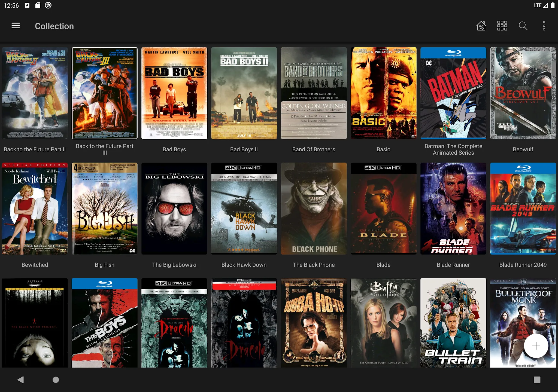Tap the Android back triangle
The image size is (558, 392).
[21, 380]
